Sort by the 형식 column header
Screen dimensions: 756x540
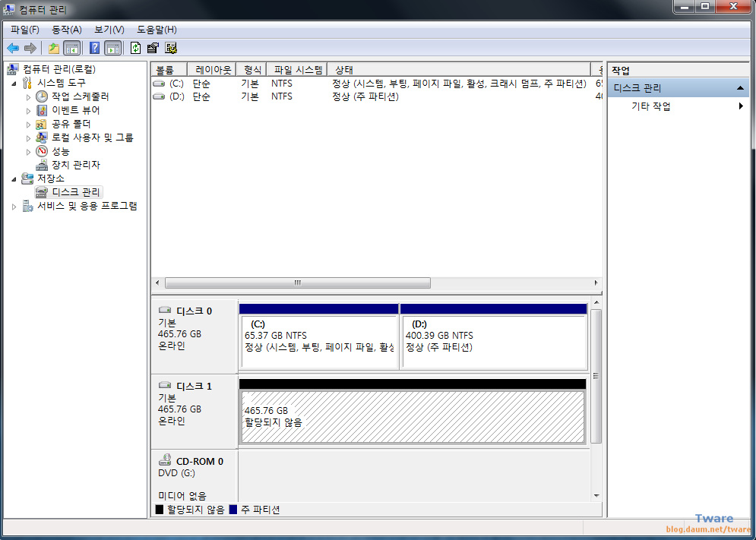pos(252,70)
